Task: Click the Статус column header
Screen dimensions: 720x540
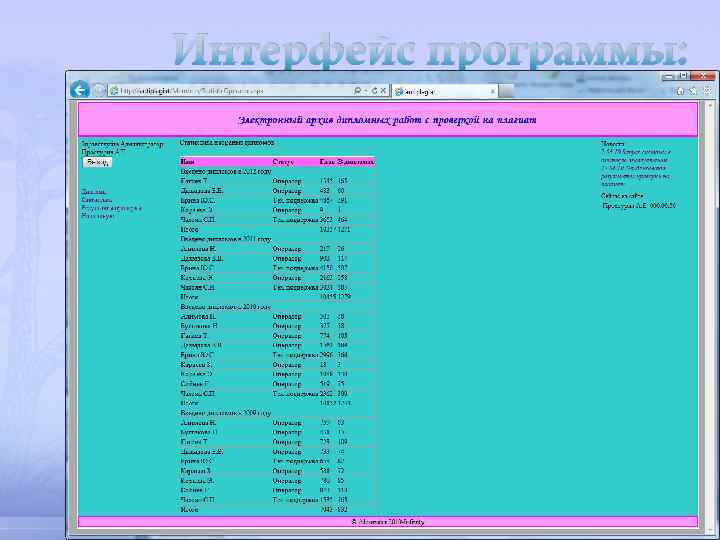Action: [x=283, y=162]
